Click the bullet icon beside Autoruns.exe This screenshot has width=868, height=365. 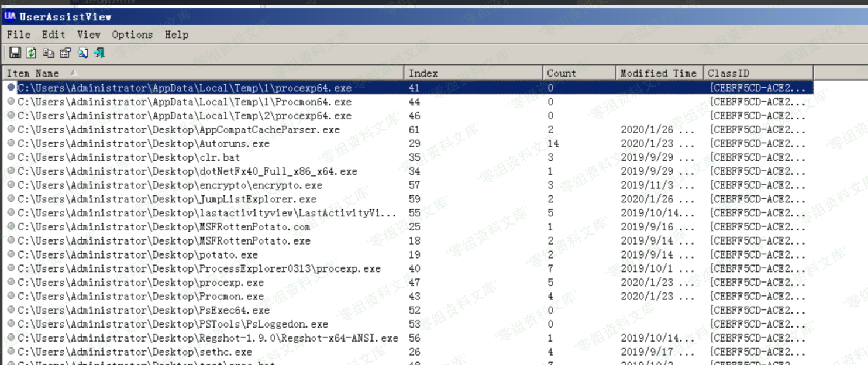tap(11, 143)
